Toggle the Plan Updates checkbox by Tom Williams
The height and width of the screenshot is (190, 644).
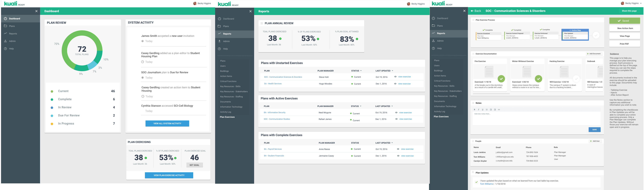point(476,182)
